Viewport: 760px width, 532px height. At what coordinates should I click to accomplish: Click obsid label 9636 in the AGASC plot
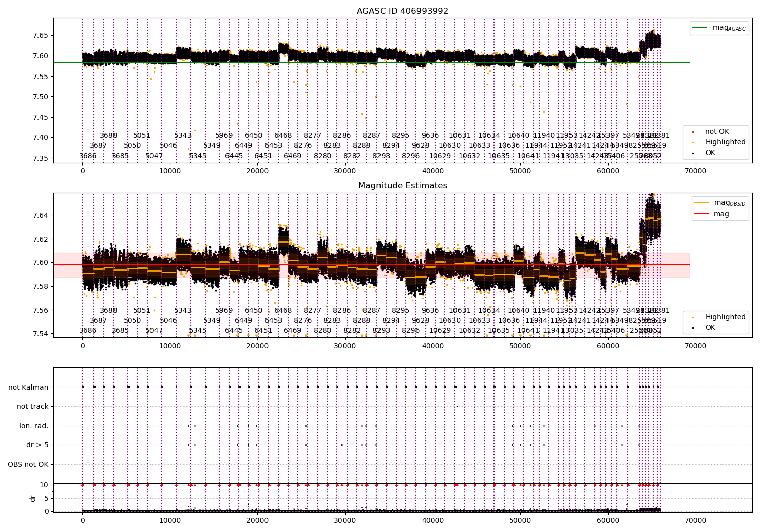pyautogui.click(x=430, y=136)
